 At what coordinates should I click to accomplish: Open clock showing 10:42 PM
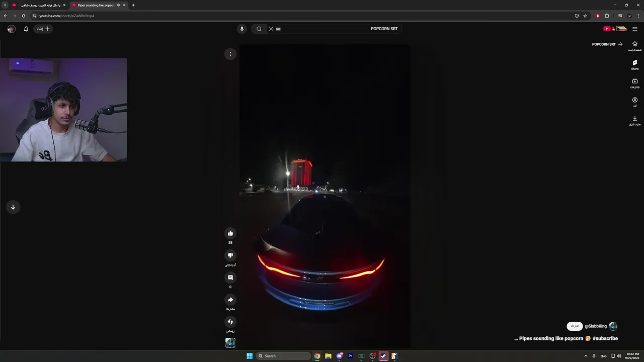point(632,356)
